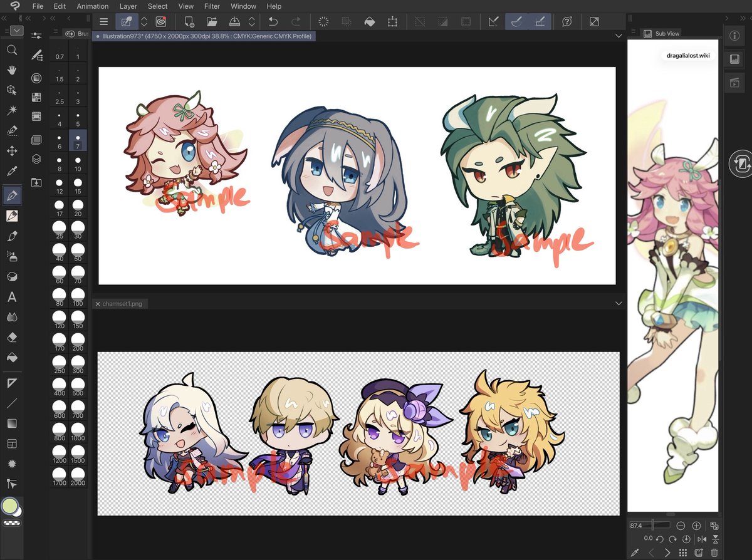The width and height of the screenshot is (752, 560).
Task: Click the Open file folder icon
Action: point(212,21)
